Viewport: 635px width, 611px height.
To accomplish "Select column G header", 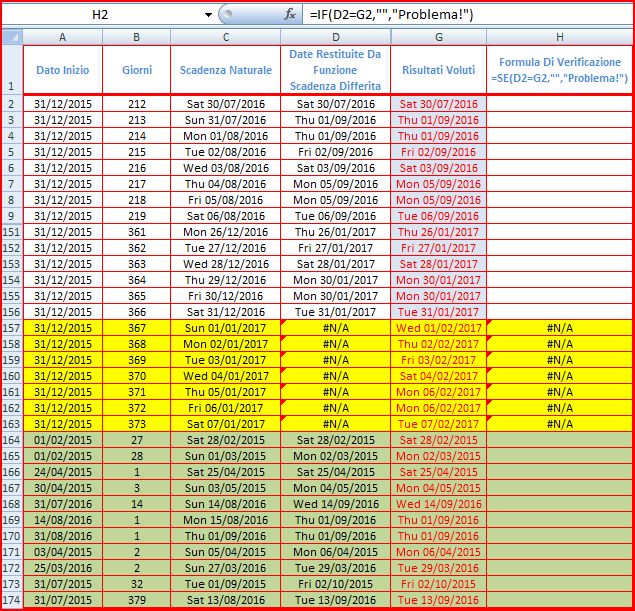I will [x=439, y=37].
